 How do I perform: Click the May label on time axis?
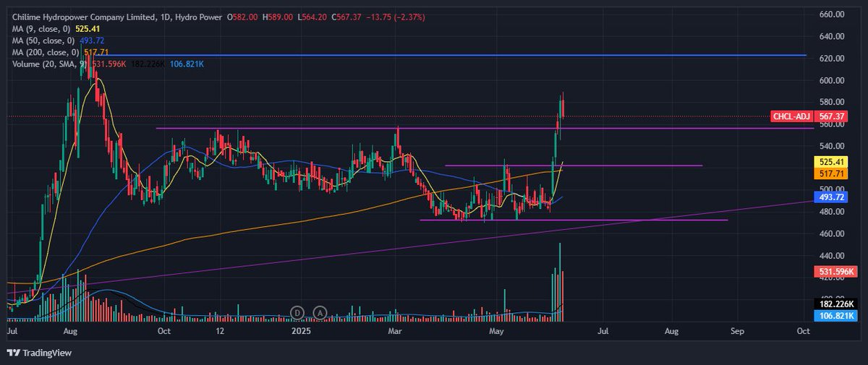(495, 330)
